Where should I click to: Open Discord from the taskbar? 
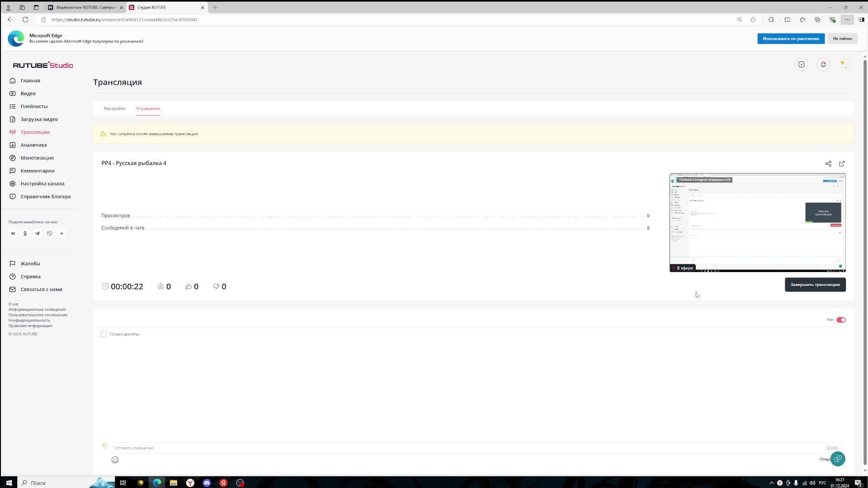(x=207, y=483)
